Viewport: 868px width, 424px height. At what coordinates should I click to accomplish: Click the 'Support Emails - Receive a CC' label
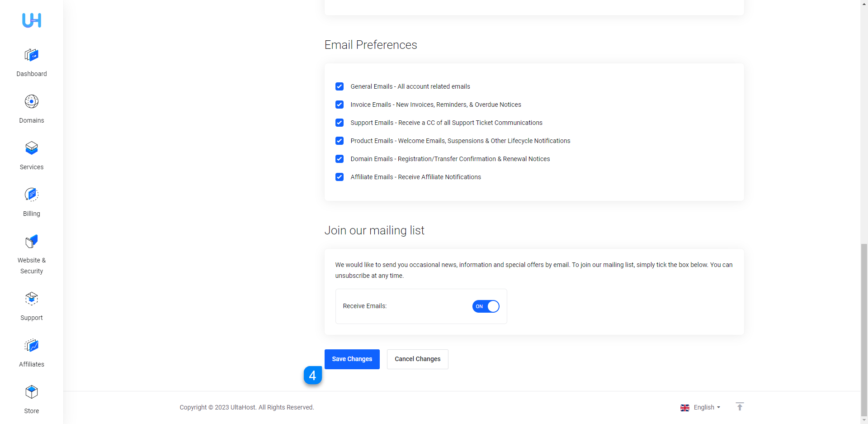tap(446, 123)
